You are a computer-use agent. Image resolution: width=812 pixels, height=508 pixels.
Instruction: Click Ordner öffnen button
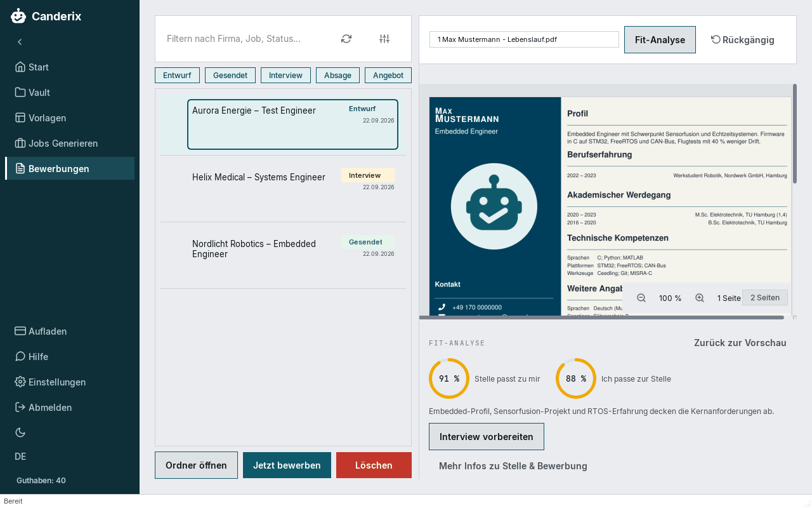196,465
